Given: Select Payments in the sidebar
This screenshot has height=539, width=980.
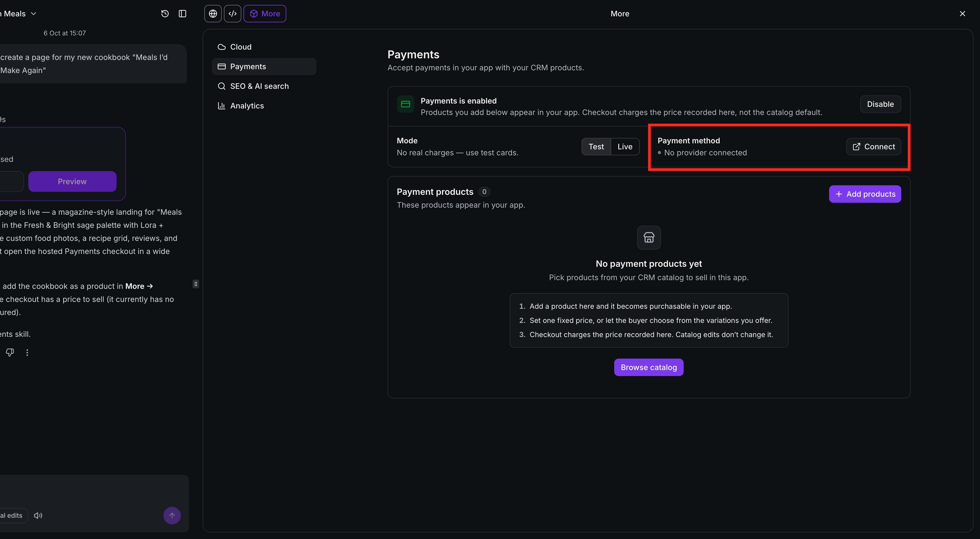Looking at the screenshot, I should click(x=264, y=66).
